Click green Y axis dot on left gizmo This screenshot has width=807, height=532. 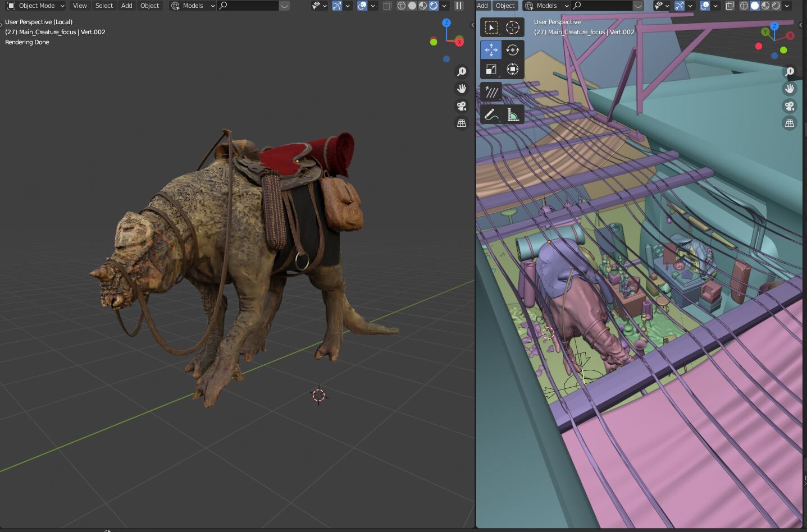click(434, 42)
